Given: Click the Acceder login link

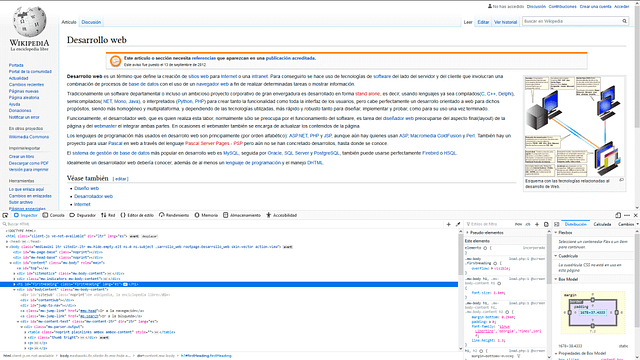Looking at the screenshot, I should [x=622, y=7].
